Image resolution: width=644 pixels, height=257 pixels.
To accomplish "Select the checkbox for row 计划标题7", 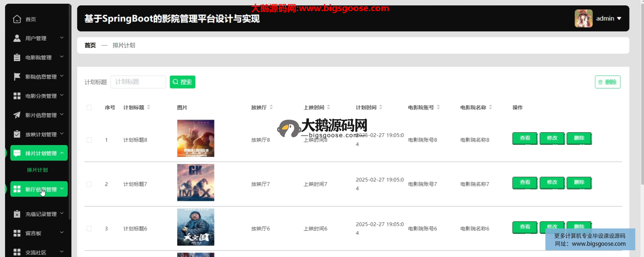I will 89,184.
